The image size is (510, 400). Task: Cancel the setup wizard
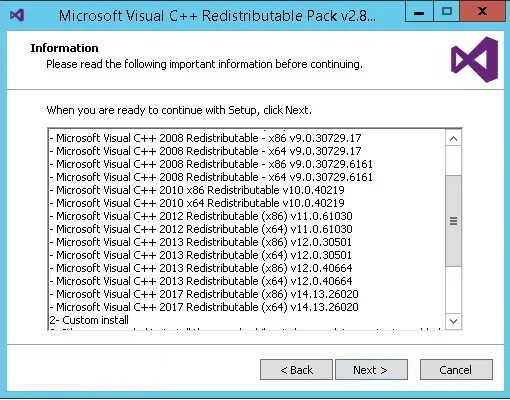click(x=456, y=370)
